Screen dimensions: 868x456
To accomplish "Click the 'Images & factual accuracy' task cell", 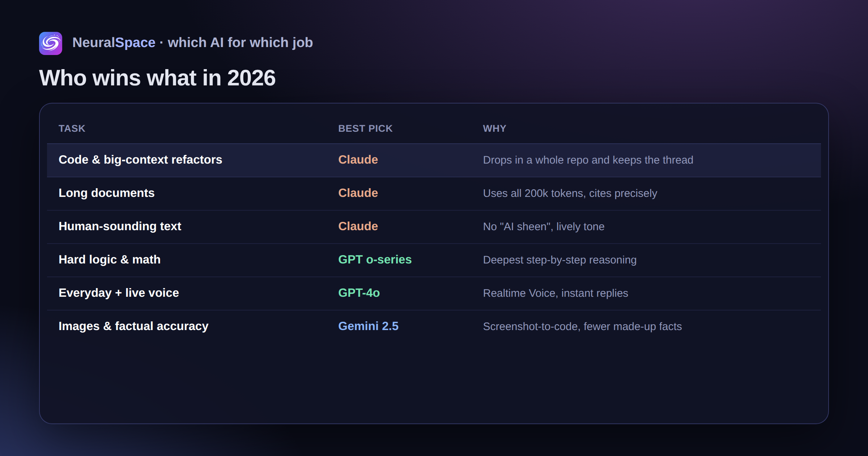I will (x=133, y=326).
